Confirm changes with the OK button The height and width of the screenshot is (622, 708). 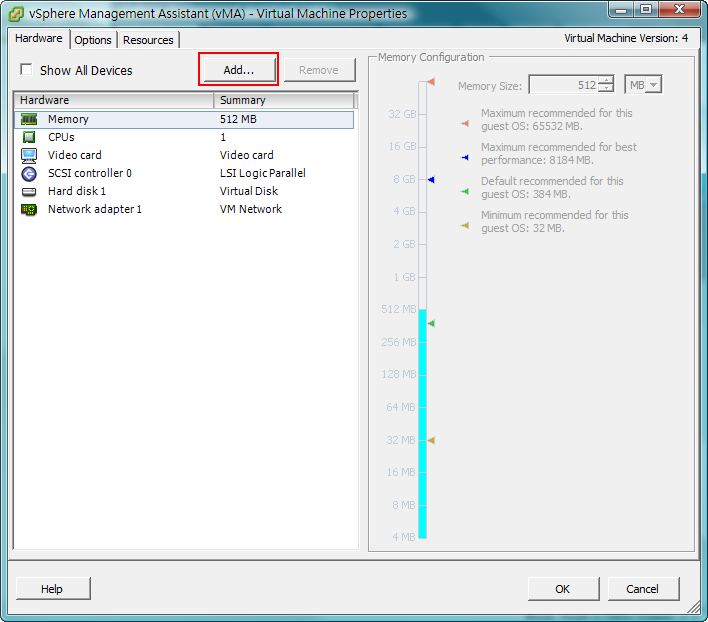pyautogui.click(x=563, y=589)
